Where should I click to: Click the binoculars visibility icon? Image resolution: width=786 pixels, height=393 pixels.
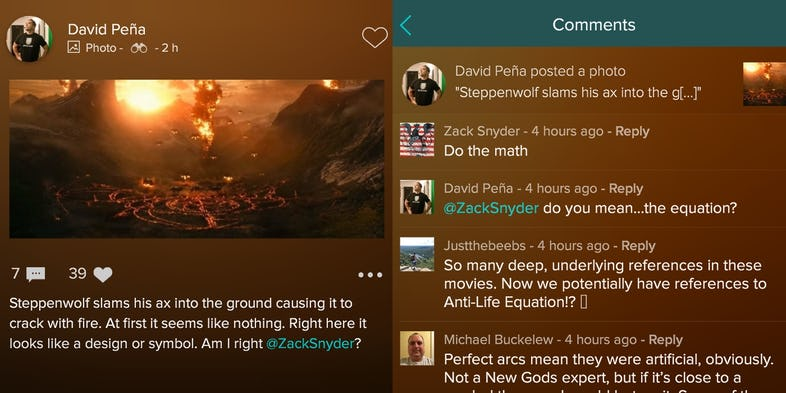tap(139, 48)
